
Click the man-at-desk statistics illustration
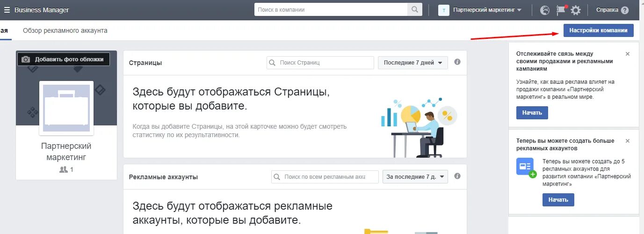pos(419,127)
